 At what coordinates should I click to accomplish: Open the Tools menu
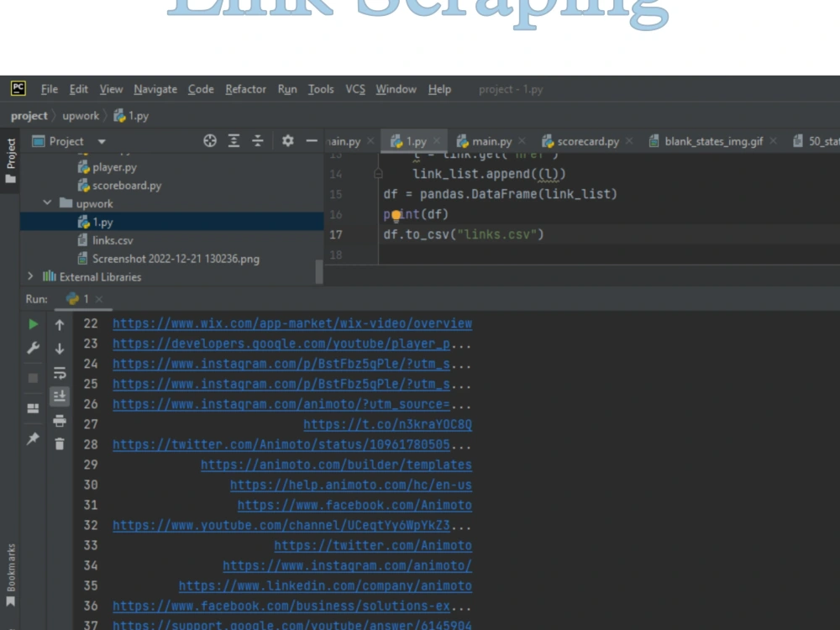point(321,90)
